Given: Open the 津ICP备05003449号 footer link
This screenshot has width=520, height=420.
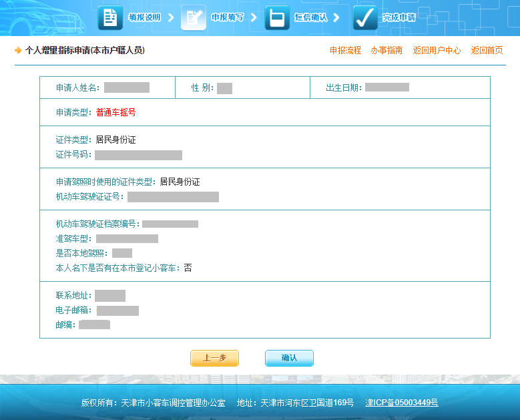Looking at the screenshot, I should pyautogui.click(x=402, y=403).
